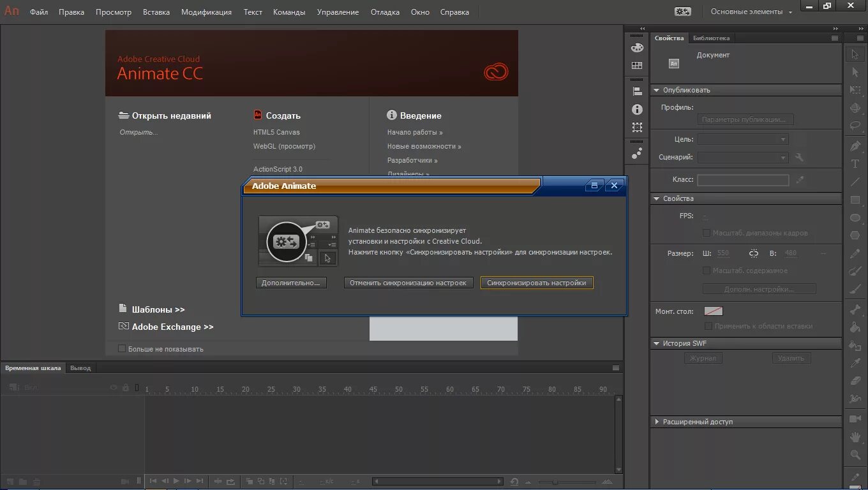Open the Motion Presets panel icon
Viewport: 868px width, 490px height.
(637, 153)
